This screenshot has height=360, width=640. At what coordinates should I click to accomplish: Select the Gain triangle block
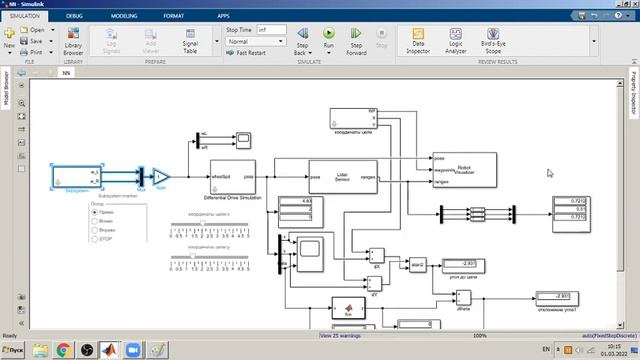click(x=160, y=177)
